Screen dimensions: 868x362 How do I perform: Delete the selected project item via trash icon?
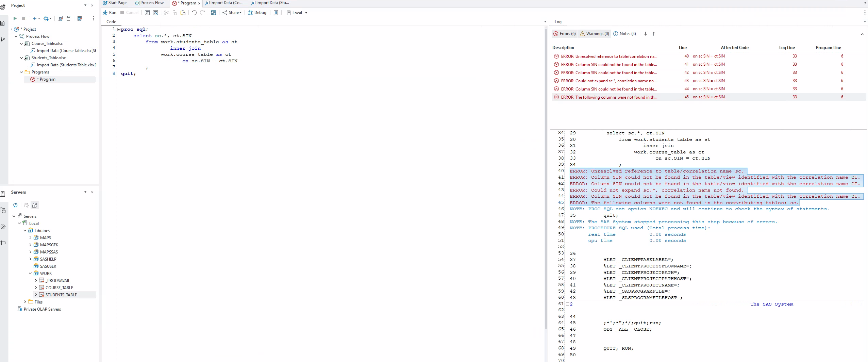click(68, 18)
